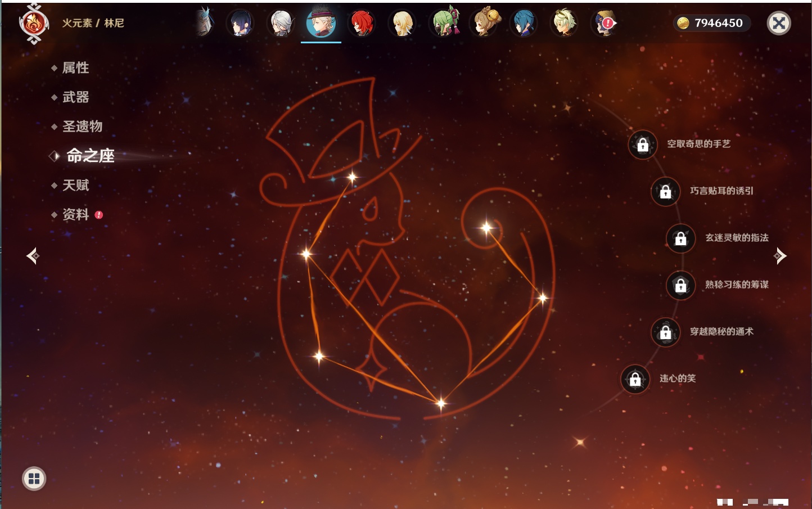
Task: Switch to the blue-haired character portrait
Action: pos(524,23)
